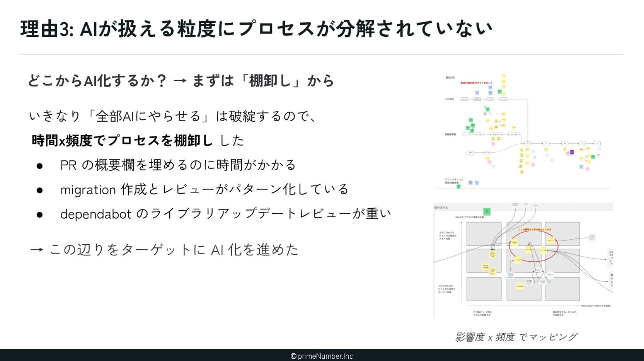The height and width of the screenshot is (361, 644).
Task: Click the bottom-right gray box in the matrix
Action: pyautogui.click(x=562, y=289)
